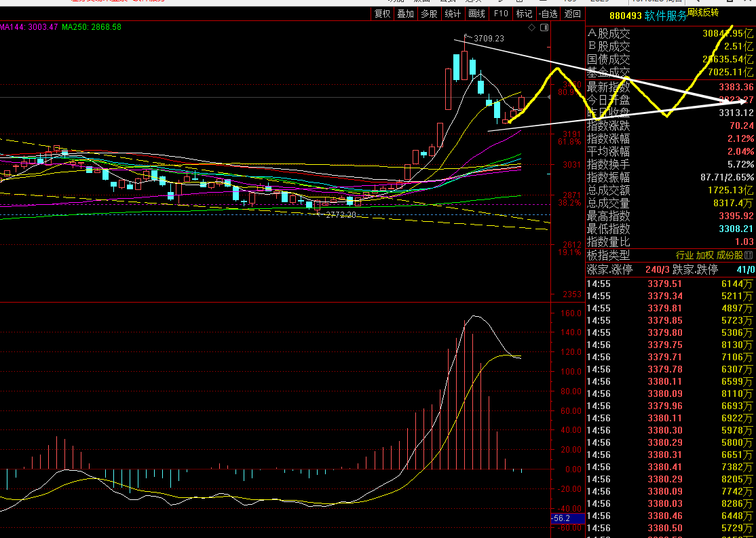Click the 3709.23 high price marker

(x=489, y=39)
